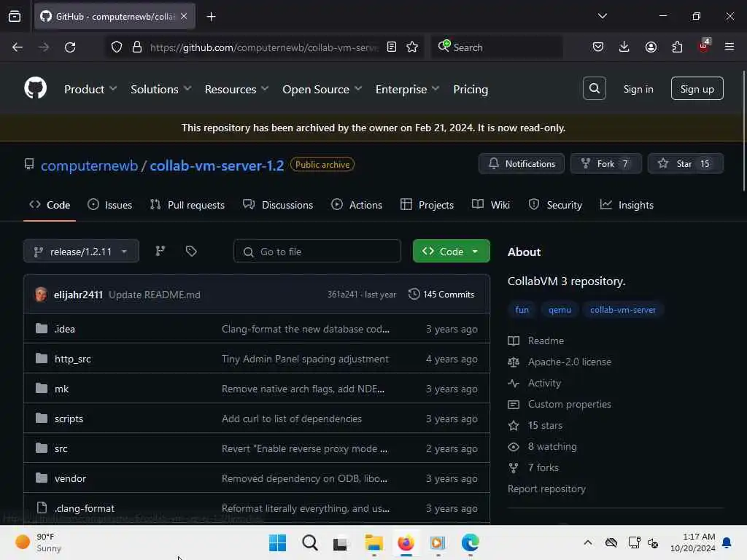Show hidden system tray icons chevron
747x560 pixels.
(588, 542)
